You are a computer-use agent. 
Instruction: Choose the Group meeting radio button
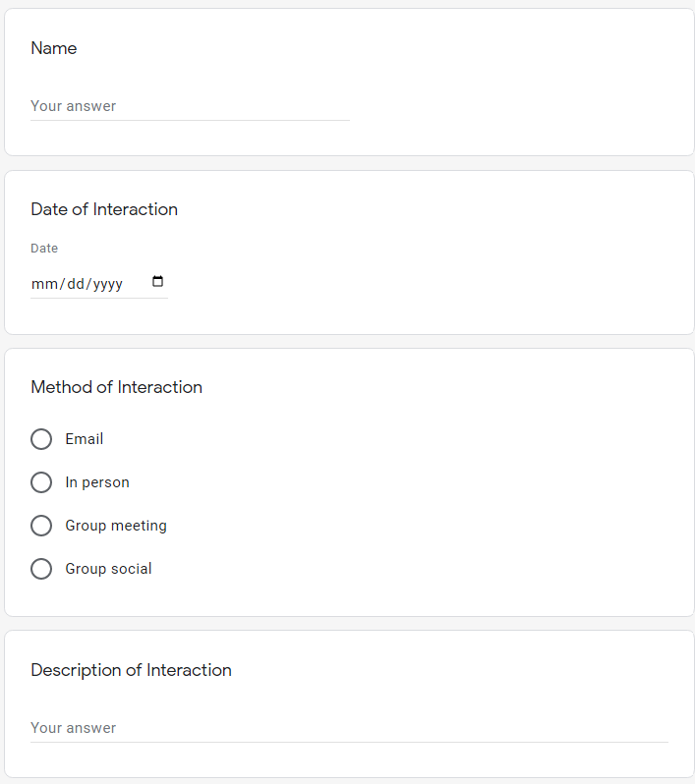coord(41,526)
